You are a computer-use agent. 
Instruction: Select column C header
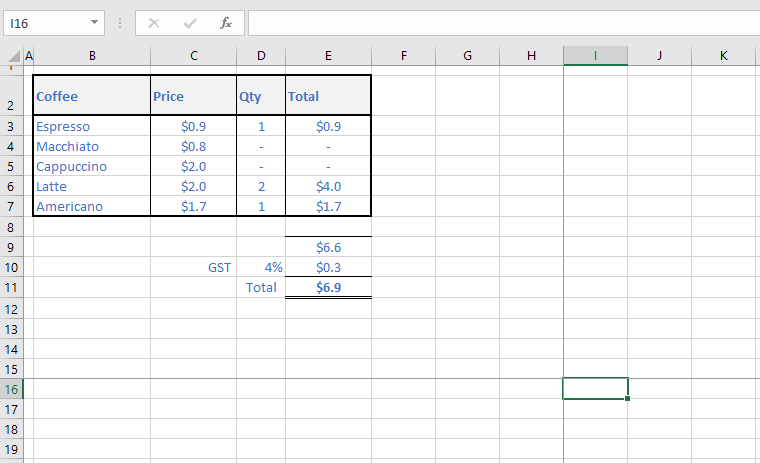point(193,56)
